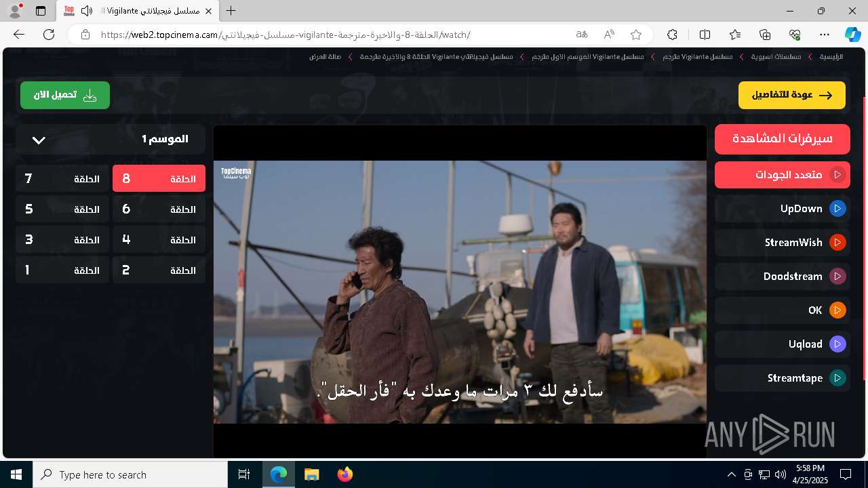
Task: View site information lock icon
Action: click(x=85, y=35)
